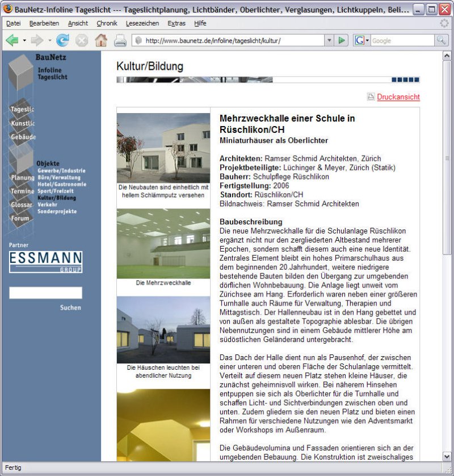The width and height of the screenshot is (454, 476).
Task: Open the Verkehr category
Action: click(x=47, y=204)
